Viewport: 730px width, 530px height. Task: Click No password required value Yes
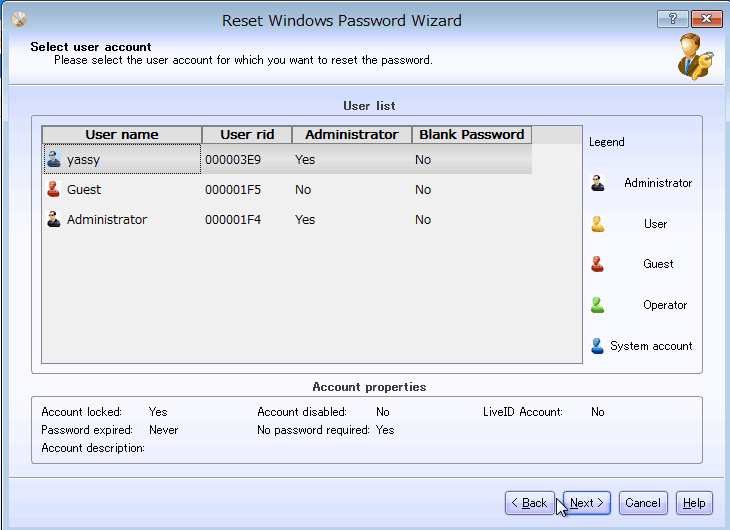pos(385,430)
